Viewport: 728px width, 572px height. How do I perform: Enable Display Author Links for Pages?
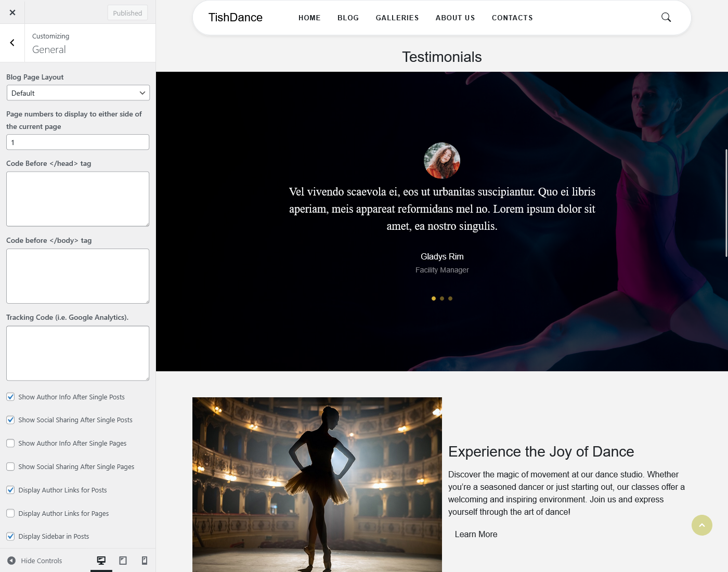click(x=10, y=513)
